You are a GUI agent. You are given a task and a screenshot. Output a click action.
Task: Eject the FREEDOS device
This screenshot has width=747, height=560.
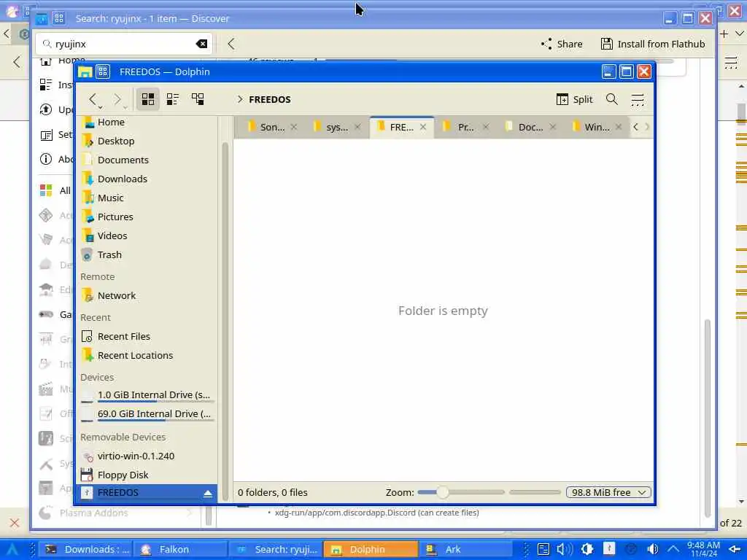point(208,494)
